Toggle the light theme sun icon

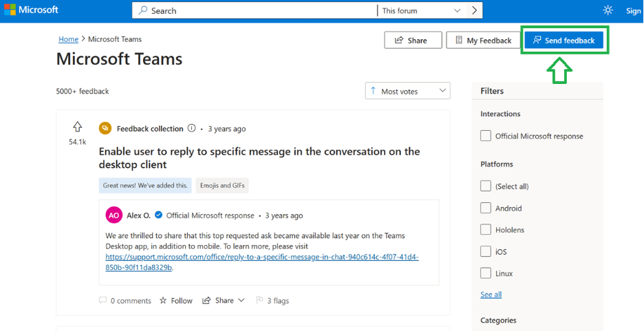tap(608, 11)
